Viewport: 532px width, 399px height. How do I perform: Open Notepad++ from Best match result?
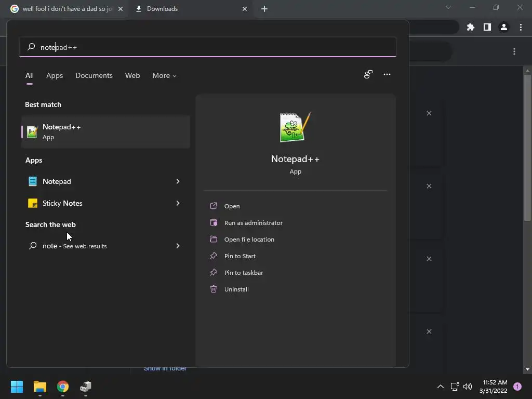[105, 131]
